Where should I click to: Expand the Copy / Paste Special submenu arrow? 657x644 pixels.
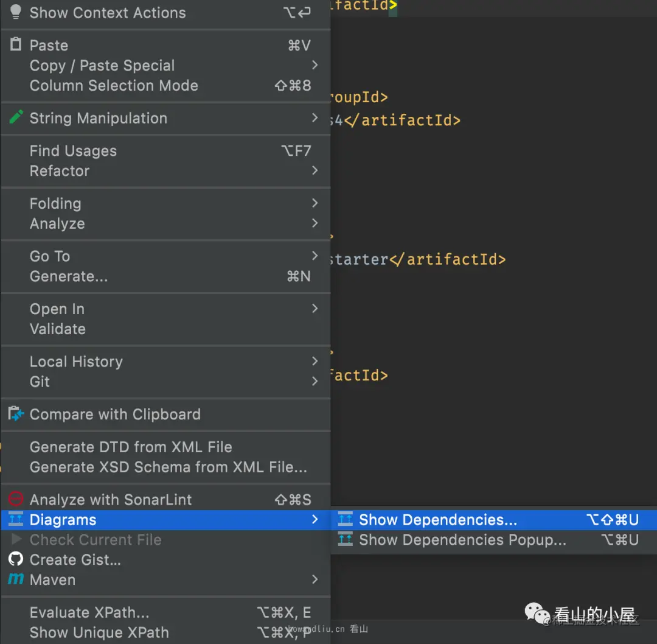pos(315,65)
